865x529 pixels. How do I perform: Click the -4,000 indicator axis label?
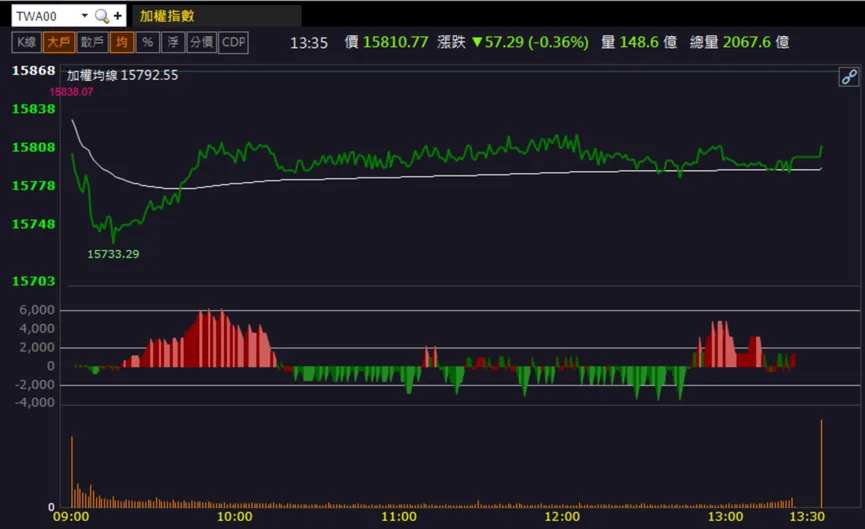coord(35,403)
